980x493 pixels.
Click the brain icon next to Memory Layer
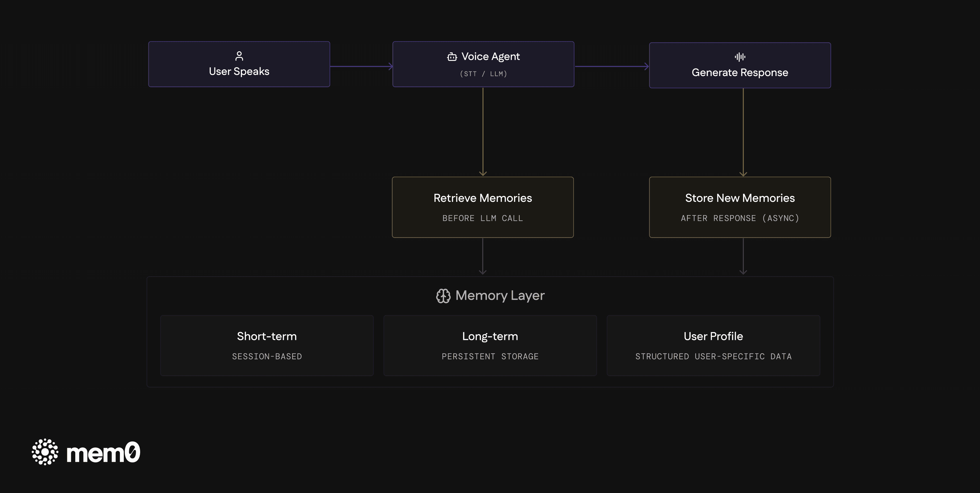tap(443, 296)
